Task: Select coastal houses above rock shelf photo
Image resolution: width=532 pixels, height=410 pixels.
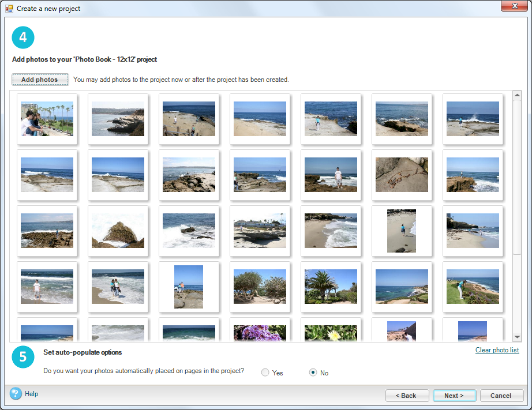Action: tap(260, 231)
